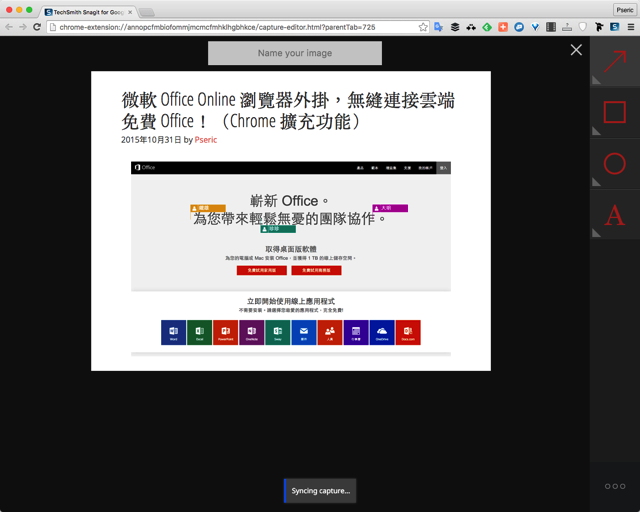Open the Buffer stacked-layers extension icon
Screen dimensions: 640x512
[455, 27]
